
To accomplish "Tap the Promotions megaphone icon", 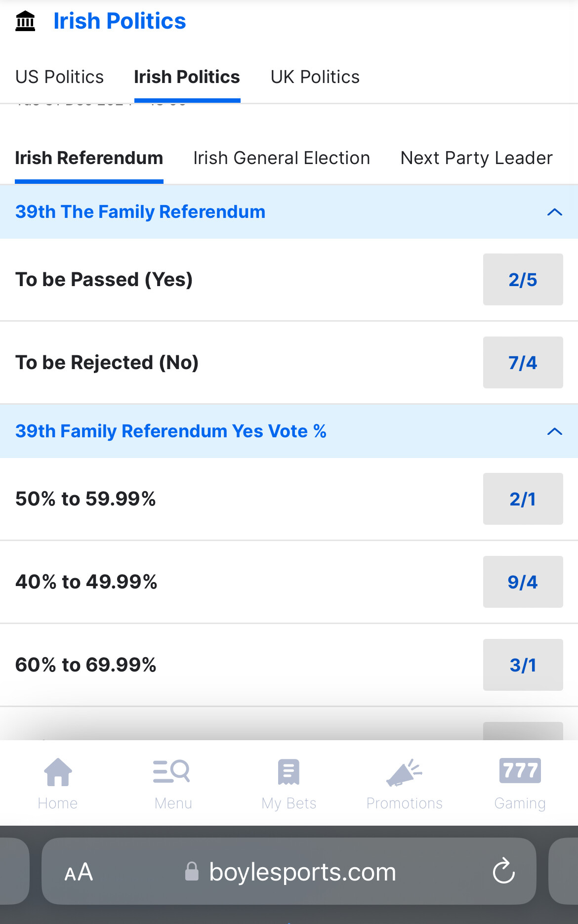I will [404, 773].
